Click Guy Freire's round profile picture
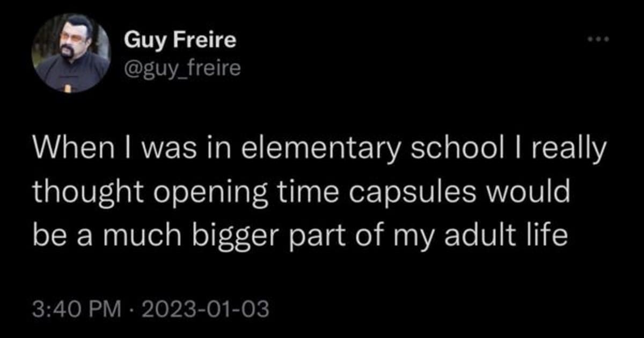 71,54
